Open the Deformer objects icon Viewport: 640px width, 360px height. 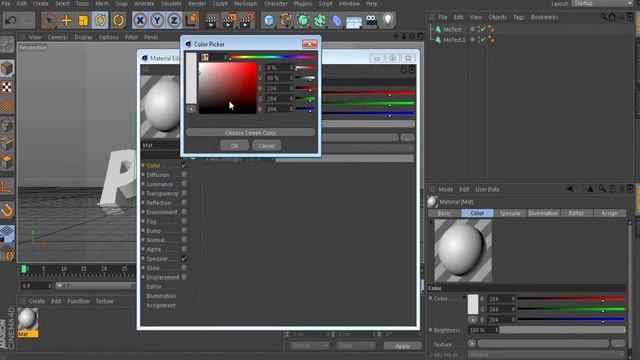[x=337, y=20]
